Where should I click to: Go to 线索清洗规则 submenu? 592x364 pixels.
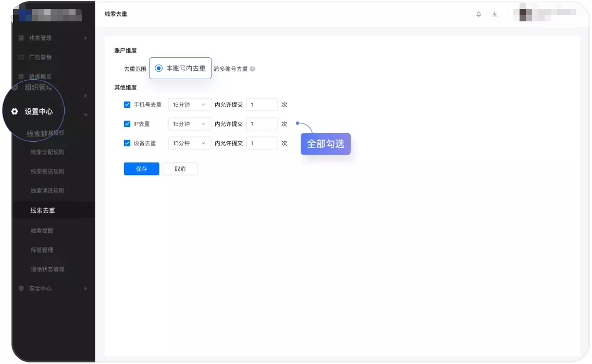click(x=47, y=191)
